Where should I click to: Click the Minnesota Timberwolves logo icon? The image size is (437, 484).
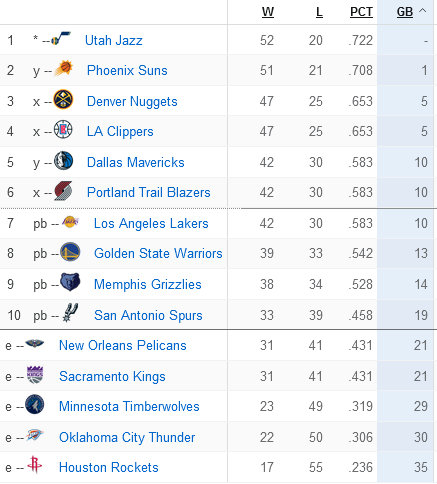pos(35,404)
